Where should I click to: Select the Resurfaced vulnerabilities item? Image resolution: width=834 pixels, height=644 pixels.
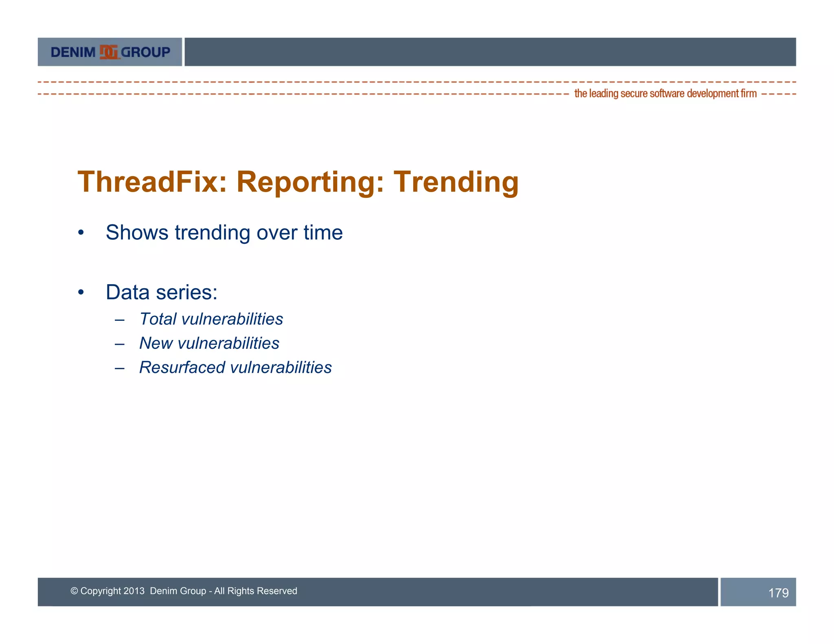click(x=235, y=367)
